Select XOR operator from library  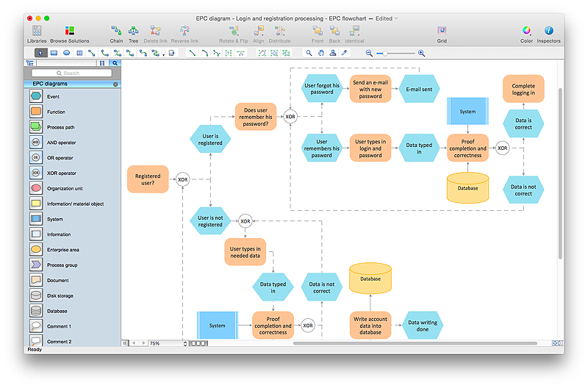(36, 173)
